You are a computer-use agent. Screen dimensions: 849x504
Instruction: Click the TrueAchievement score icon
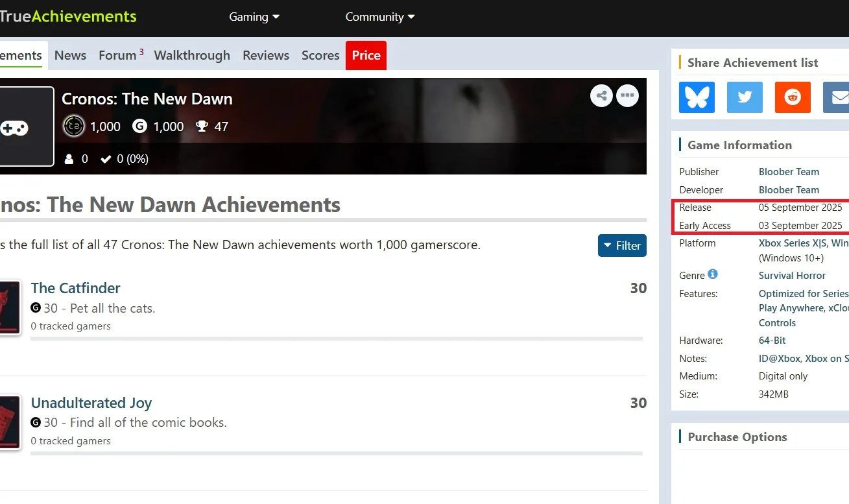coord(74,126)
